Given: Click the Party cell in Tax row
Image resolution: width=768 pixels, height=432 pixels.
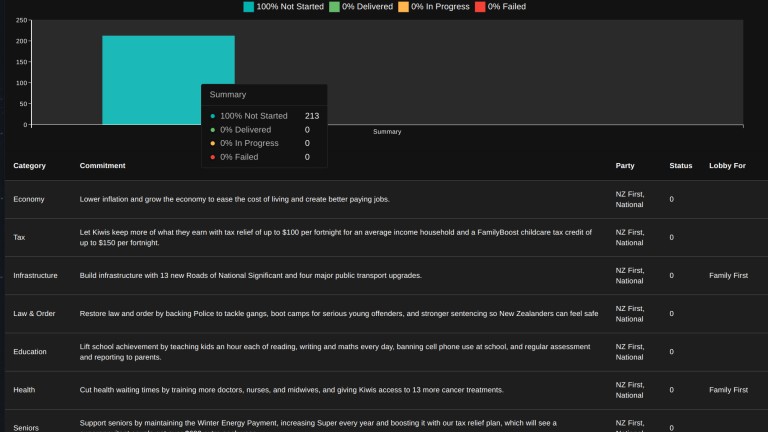Looking at the screenshot, I should (630, 238).
